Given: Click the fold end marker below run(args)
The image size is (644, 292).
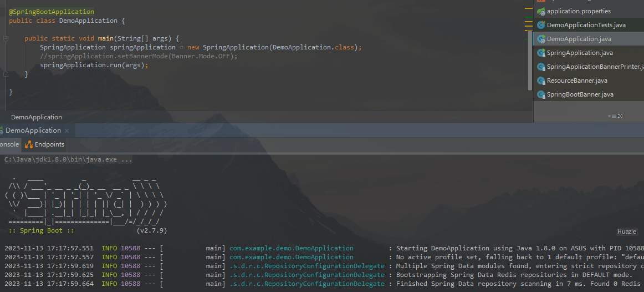Looking at the screenshot, I should pyautogui.click(x=6, y=74).
